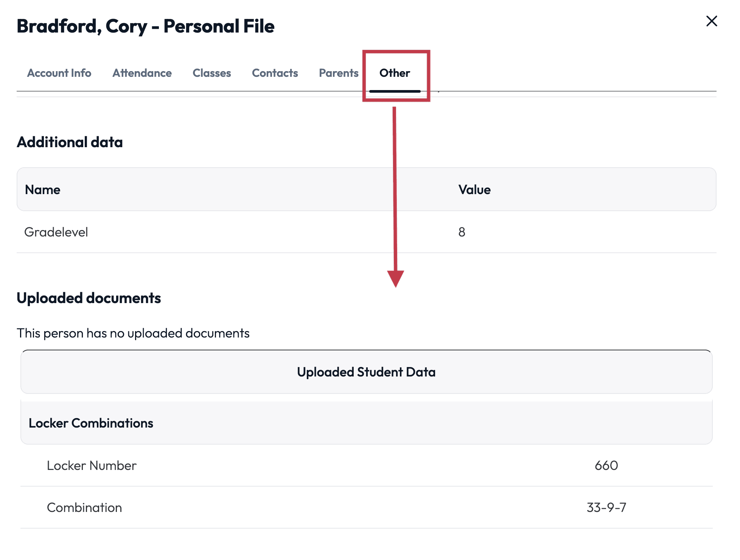Viewport: 740px width, 560px height.
Task: Switch to the Account Info tab
Action: [59, 73]
